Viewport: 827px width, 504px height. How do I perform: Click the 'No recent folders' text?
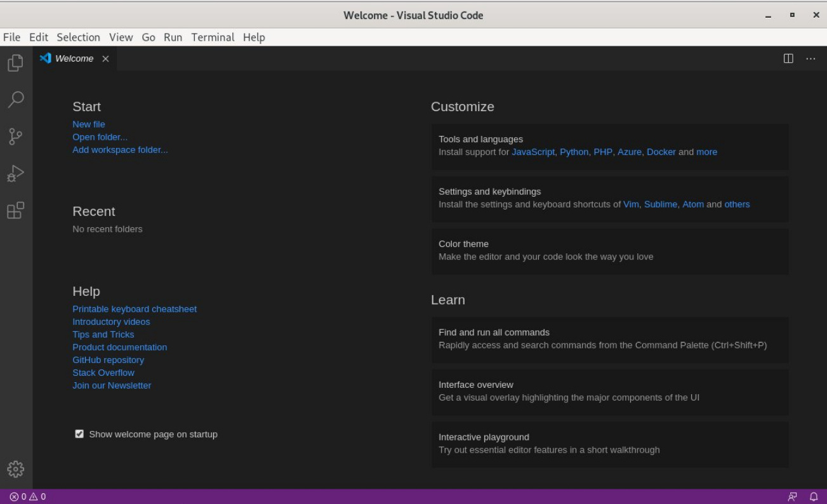coord(107,229)
